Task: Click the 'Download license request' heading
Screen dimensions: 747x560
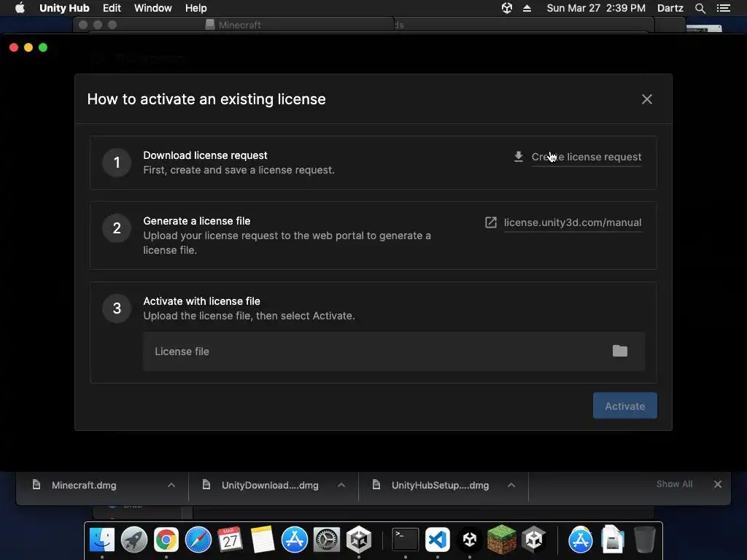Action: [205, 155]
